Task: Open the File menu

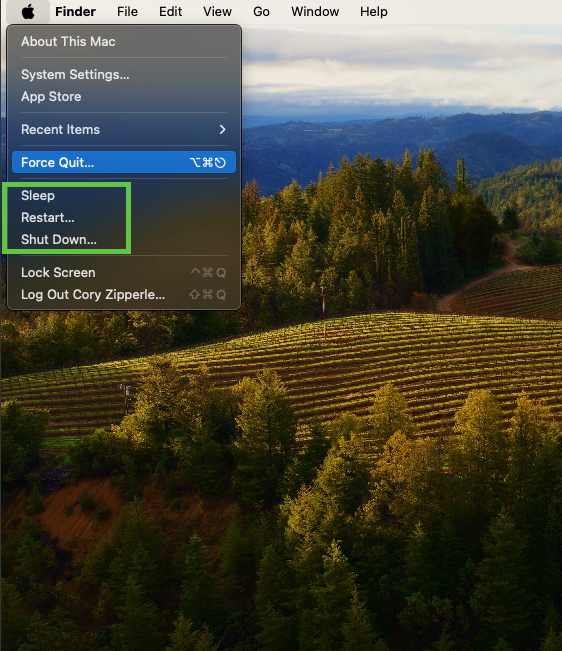Action: [x=127, y=12]
